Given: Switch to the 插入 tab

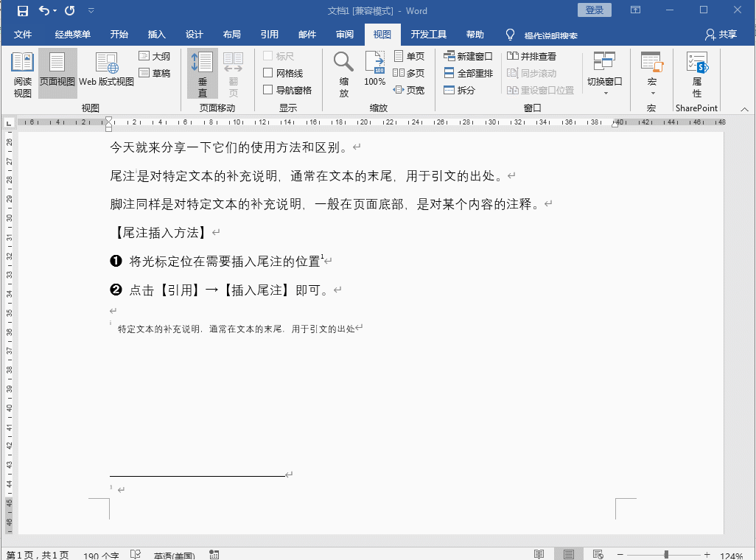Looking at the screenshot, I should pyautogui.click(x=157, y=35).
